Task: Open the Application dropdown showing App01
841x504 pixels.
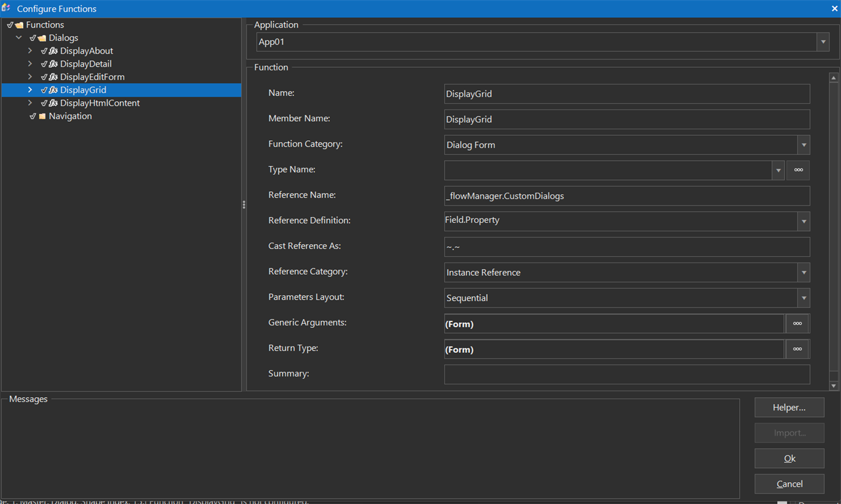Action: (x=823, y=42)
